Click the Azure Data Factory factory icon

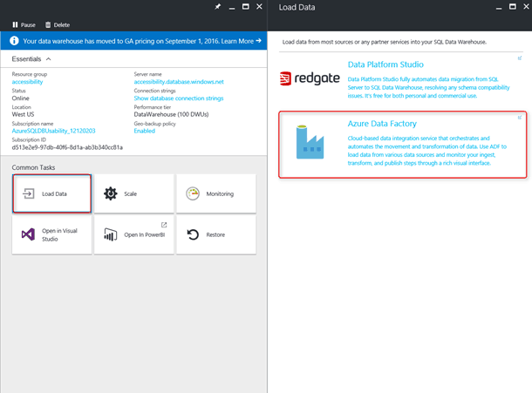310,142
